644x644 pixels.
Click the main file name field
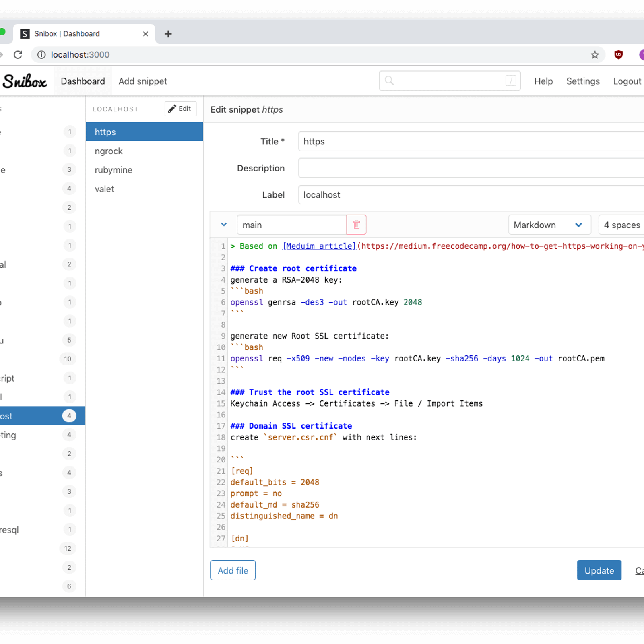292,225
